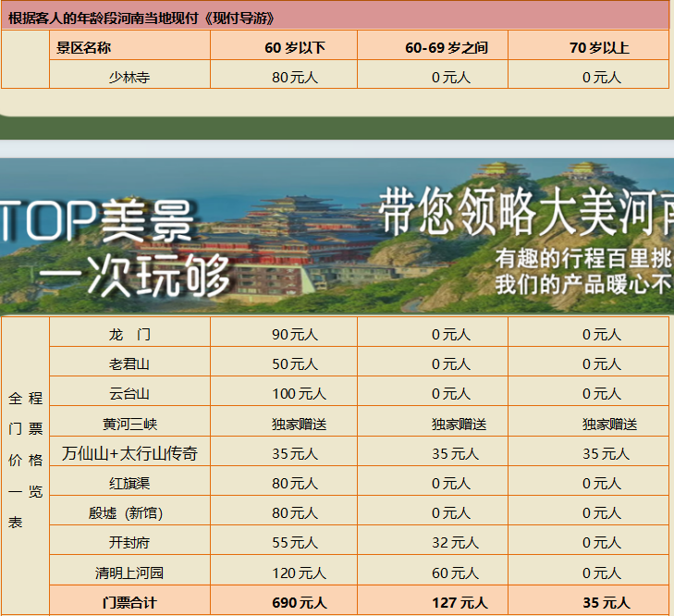This screenshot has height=616, width=674.
Task: Click 80元人 in the 少林寺 row
Action: 295,78
